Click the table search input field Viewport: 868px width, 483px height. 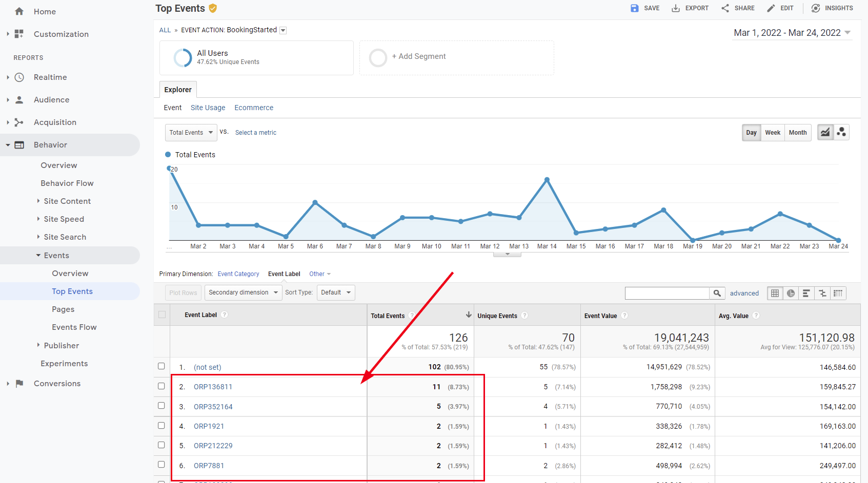pos(667,293)
